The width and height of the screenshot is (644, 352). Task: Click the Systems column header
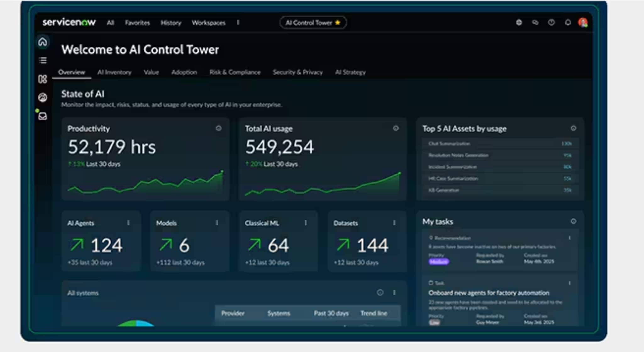279,313
